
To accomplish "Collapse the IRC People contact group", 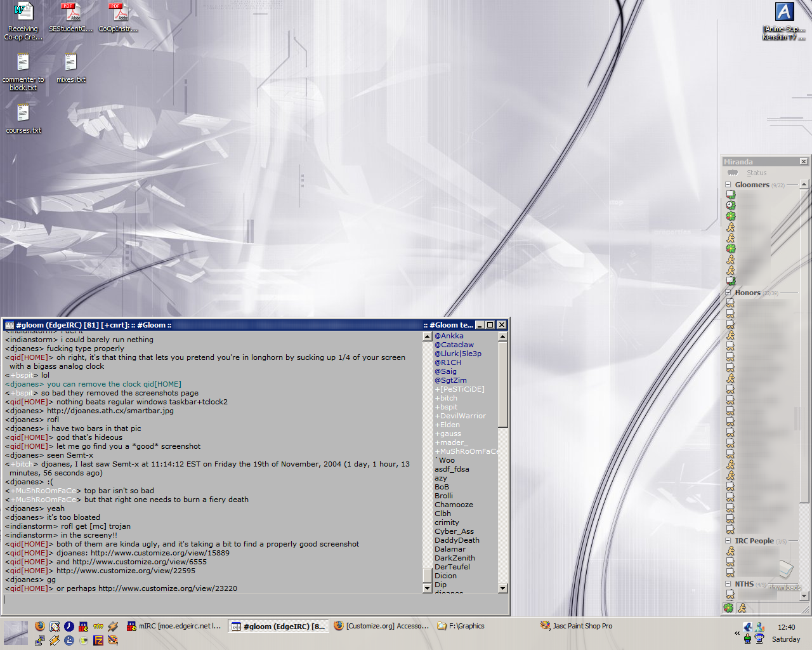I will pos(728,541).
